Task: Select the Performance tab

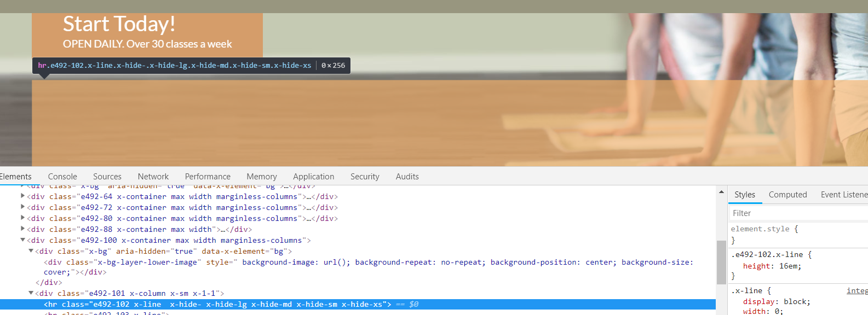Action: 208,177
